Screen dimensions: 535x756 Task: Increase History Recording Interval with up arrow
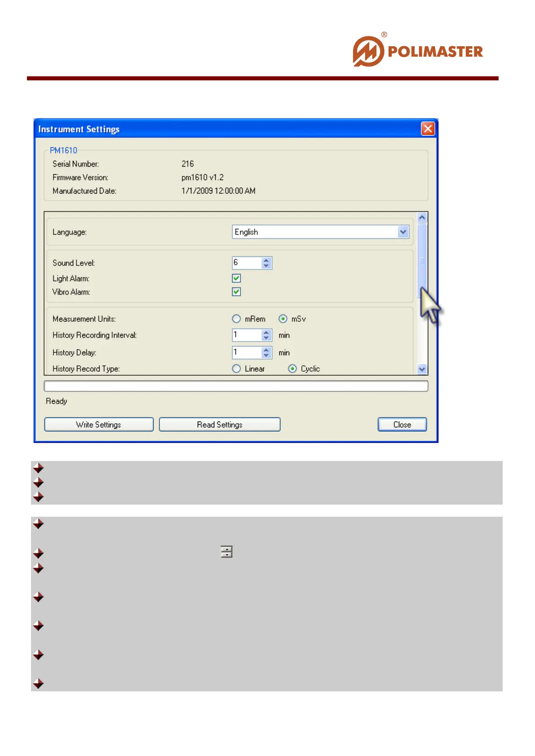coord(266,332)
